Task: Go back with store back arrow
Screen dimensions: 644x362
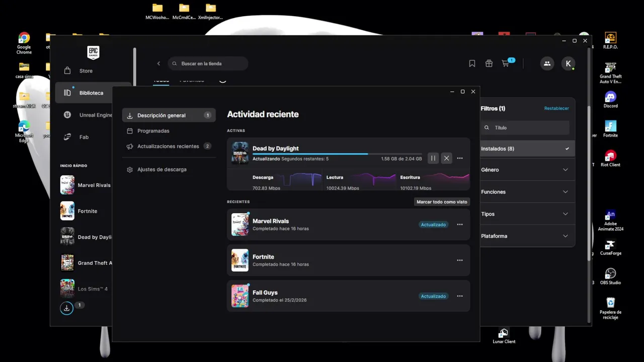Action: pyautogui.click(x=158, y=63)
